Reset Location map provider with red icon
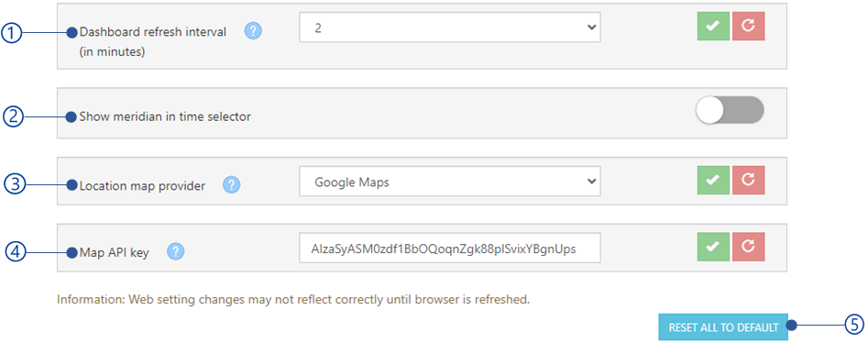 (x=749, y=180)
